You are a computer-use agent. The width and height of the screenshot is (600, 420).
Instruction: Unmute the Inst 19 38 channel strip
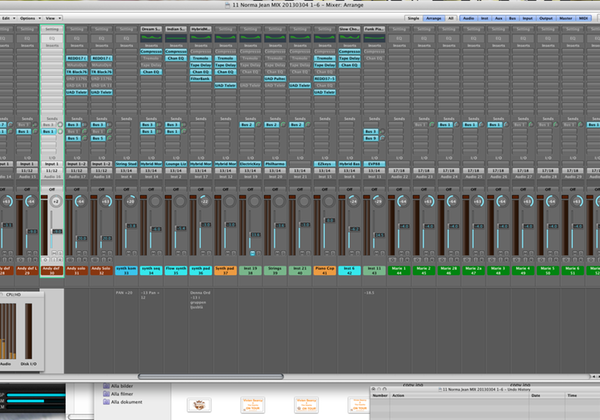(x=252, y=253)
